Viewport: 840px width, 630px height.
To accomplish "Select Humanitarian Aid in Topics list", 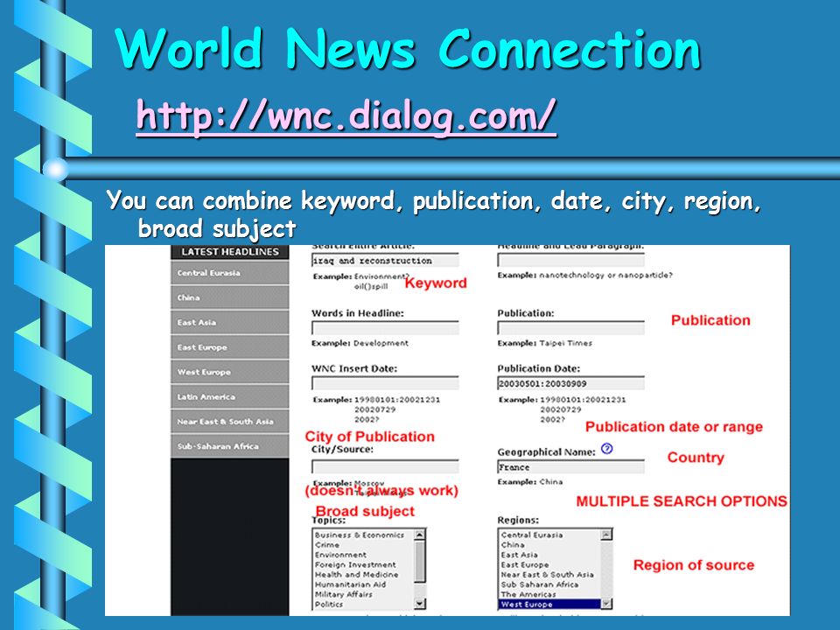I will (x=350, y=584).
